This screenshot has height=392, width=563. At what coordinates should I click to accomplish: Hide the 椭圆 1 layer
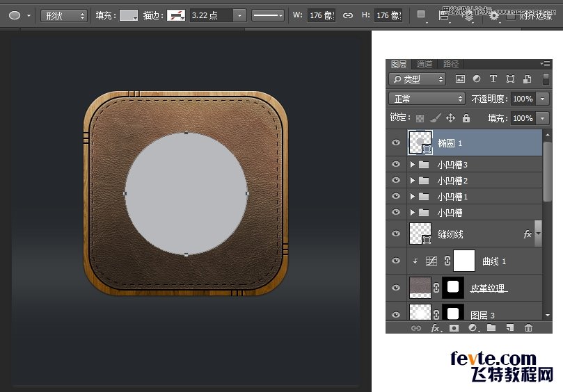(x=396, y=142)
